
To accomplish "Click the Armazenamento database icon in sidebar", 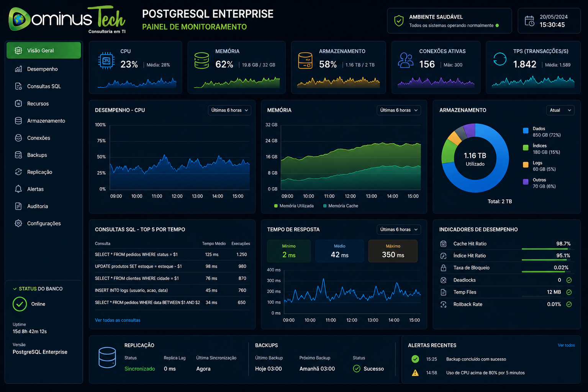I will pos(18,121).
